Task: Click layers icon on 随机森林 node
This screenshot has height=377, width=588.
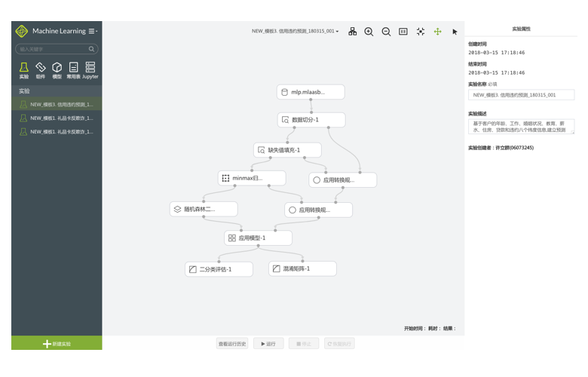Action: click(x=177, y=209)
